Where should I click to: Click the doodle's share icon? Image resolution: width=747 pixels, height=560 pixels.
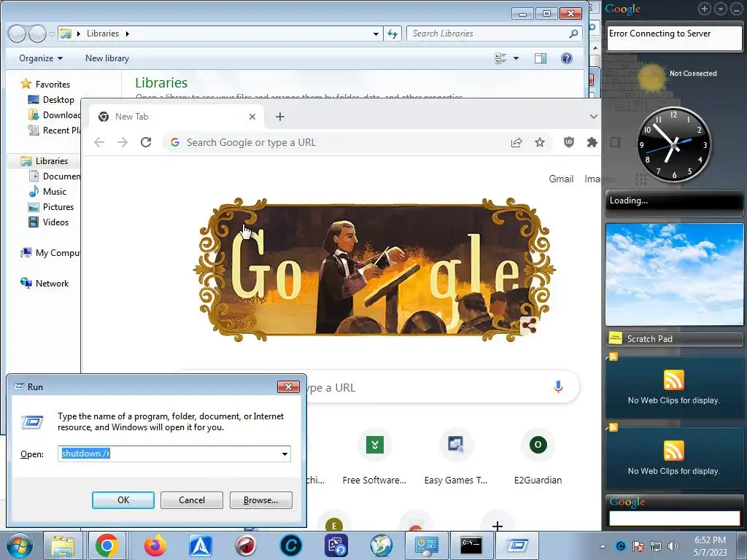[x=529, y=326]
